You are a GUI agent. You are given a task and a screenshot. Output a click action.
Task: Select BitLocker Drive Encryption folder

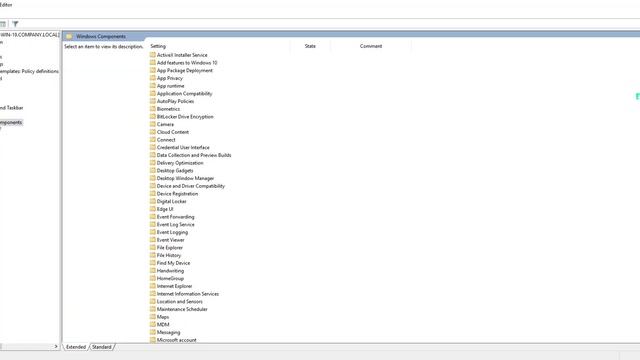pos(182,117)
